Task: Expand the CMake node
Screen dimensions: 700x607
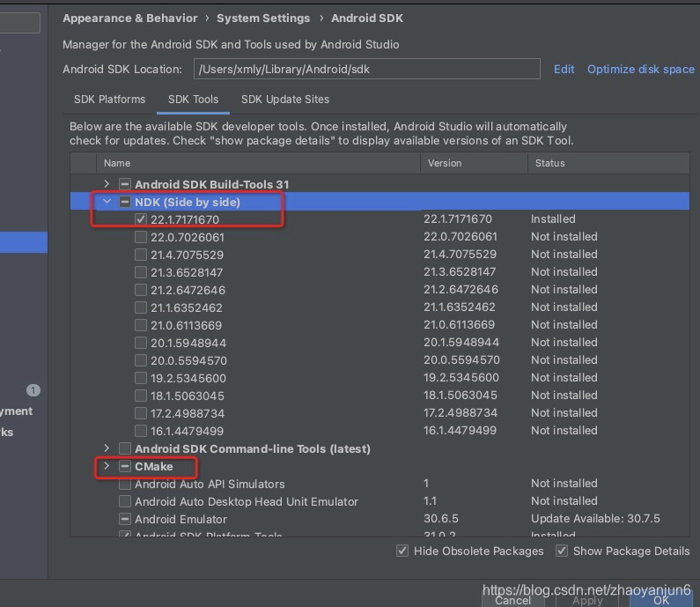Action: pyautogui.click(x=107, y=466)
